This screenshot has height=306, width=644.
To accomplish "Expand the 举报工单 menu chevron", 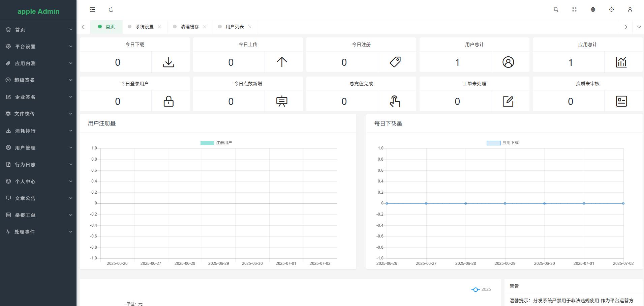I will [71, 215].
